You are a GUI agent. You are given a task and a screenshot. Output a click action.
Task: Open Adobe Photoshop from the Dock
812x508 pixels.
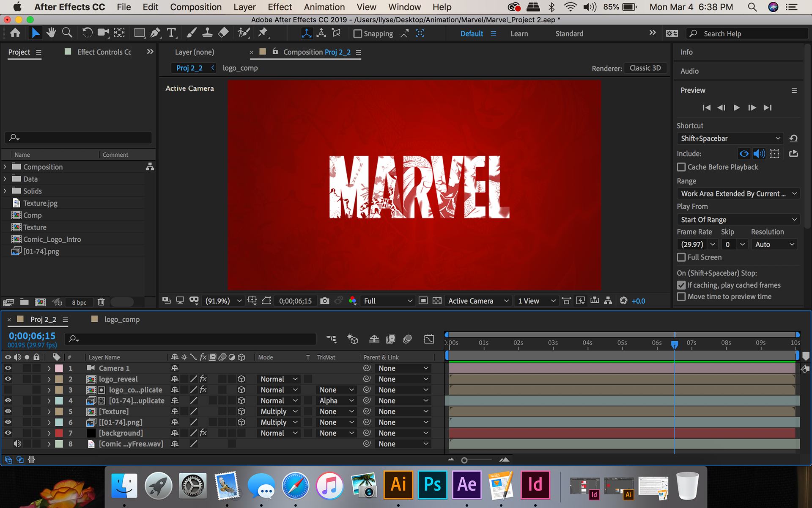tap(432, 485)
